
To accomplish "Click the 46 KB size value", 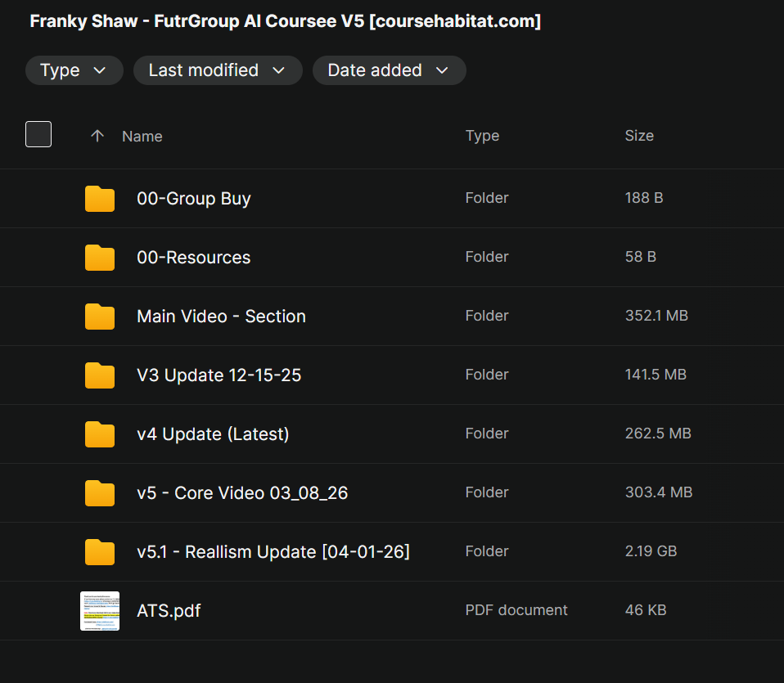I will (646, 610).
